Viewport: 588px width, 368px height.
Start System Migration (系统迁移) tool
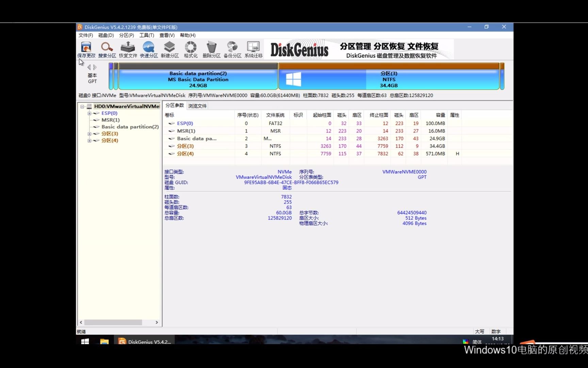coord(254,50)
